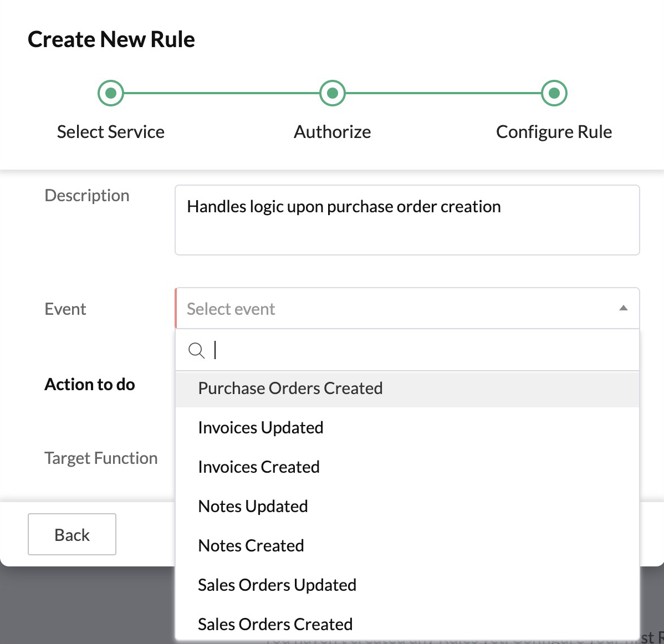Screen dimensions: 664x644
Task: Pick Notes Updated as the event
Action: (x=253, y=506)
